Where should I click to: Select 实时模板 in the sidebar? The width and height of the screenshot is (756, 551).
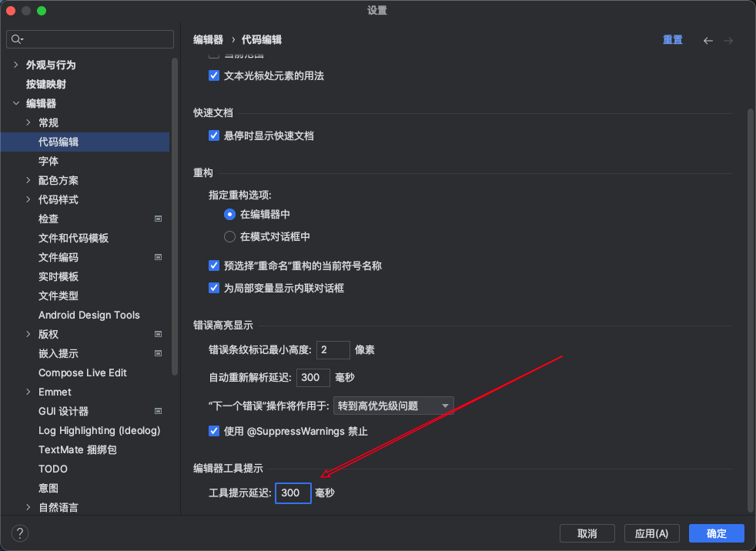pos(59,276)
